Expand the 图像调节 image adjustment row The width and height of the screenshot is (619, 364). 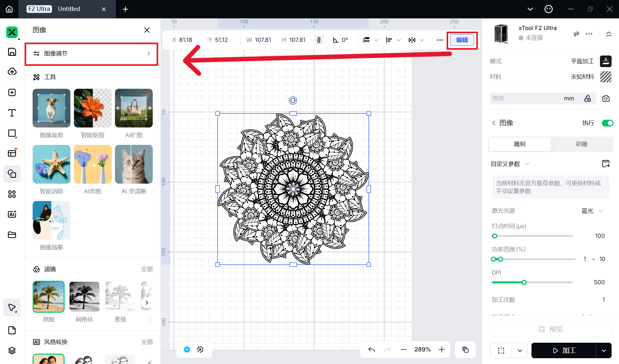[91, 54]
